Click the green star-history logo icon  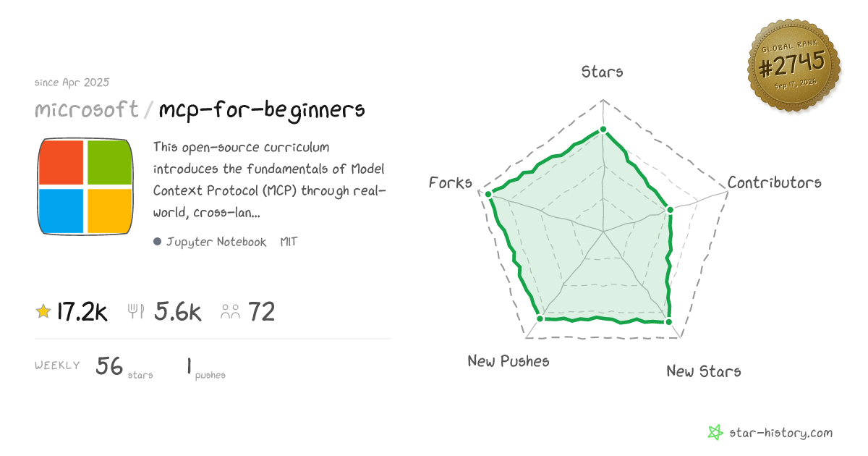click(715, 433)
